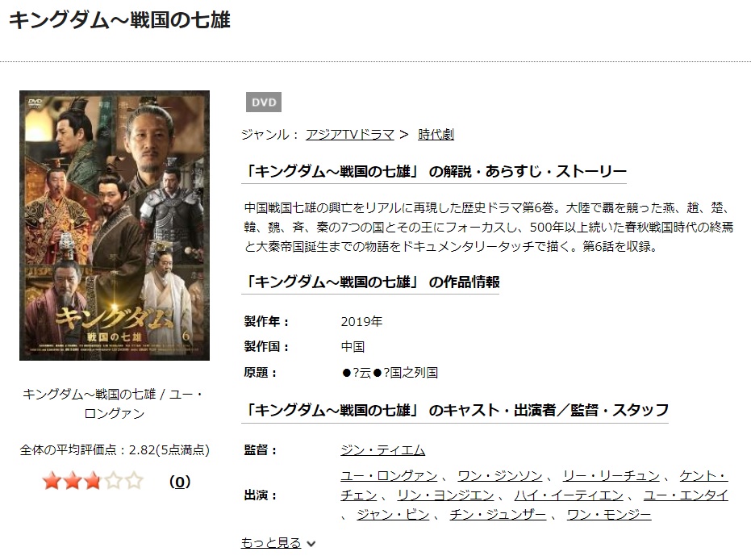Open the アジアTVドラマ genre link
This screenshot has width=751, height=560.
pyautogui.click(x=349, y=135)
